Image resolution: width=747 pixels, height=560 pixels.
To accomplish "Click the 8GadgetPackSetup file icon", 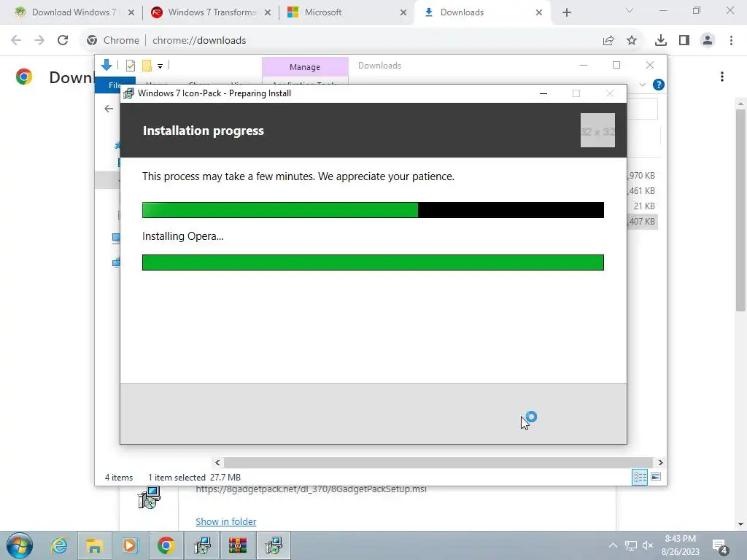I will click(x=149, y=497).
